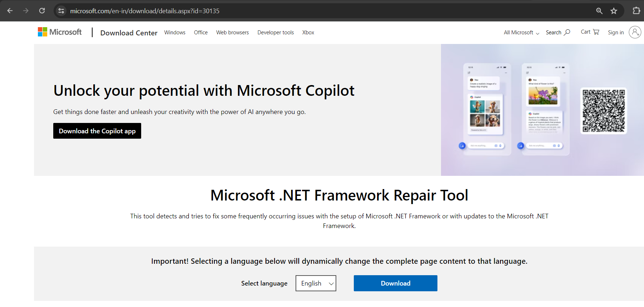Click the Microsoft logo
This screenshot has width=644, height=307.
pos(60,32)
